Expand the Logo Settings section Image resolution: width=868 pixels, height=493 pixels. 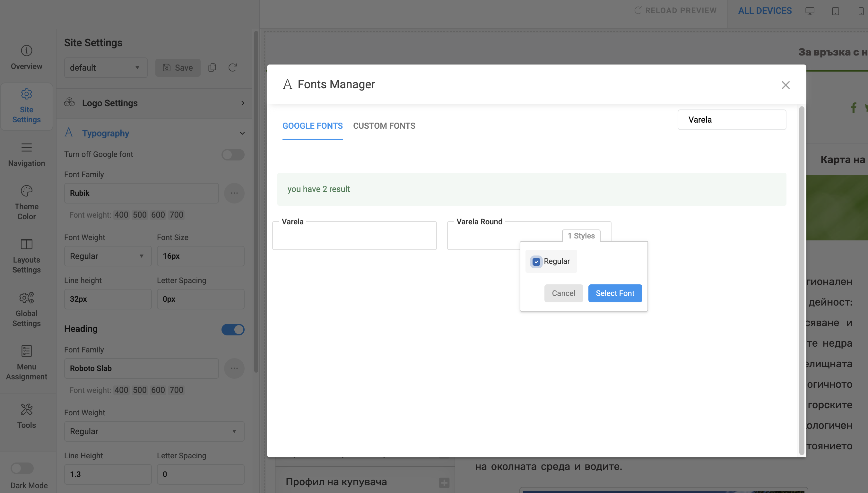154,103
